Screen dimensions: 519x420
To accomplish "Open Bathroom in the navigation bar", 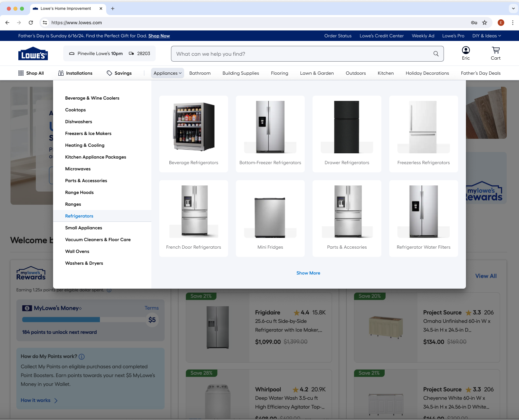I will click(x=200, y=73).
